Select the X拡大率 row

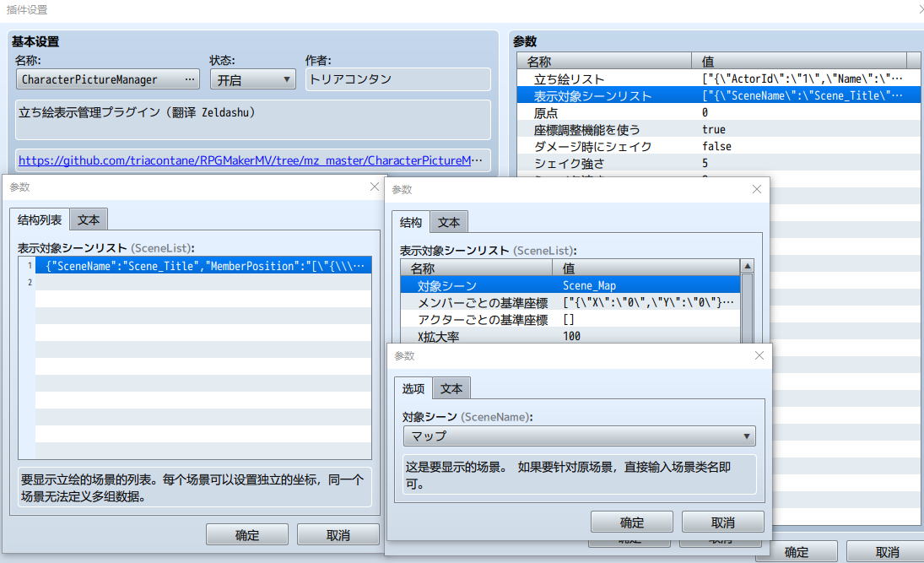pos(570,336)
